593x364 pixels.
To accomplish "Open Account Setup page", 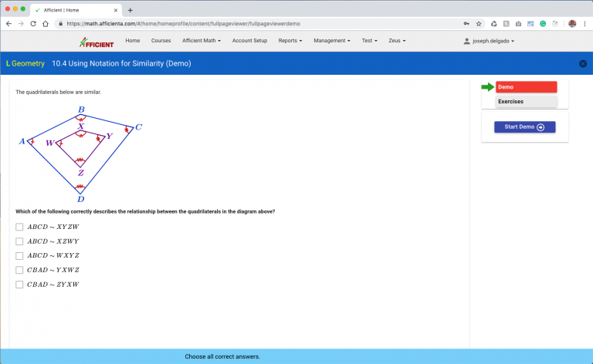I will tap(249, 40).
